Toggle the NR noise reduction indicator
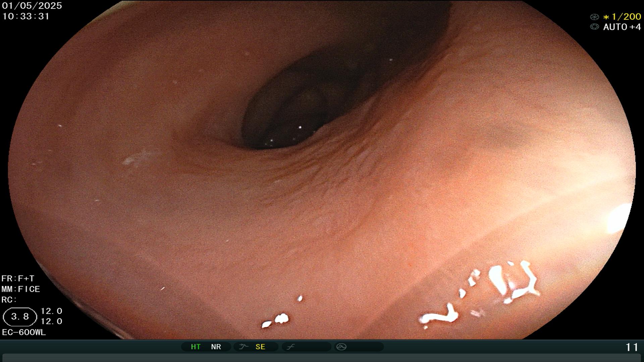 tap(216, 347)
